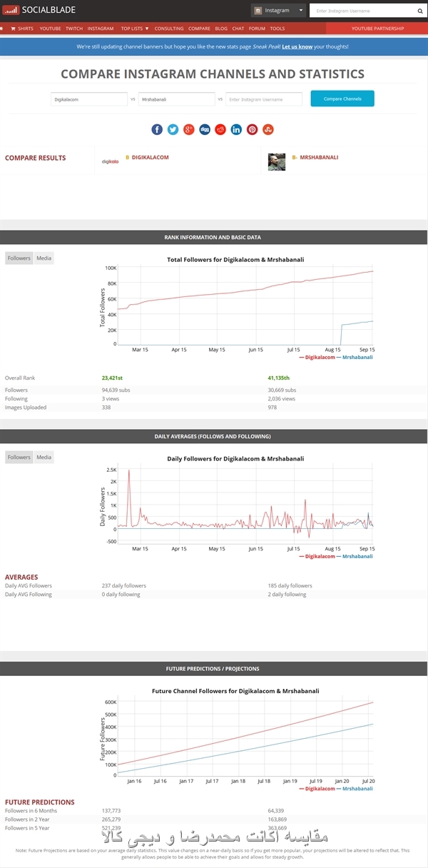Select Followers tab in rank information section
This screenshot has width=428, height=868.
point(19,258)
